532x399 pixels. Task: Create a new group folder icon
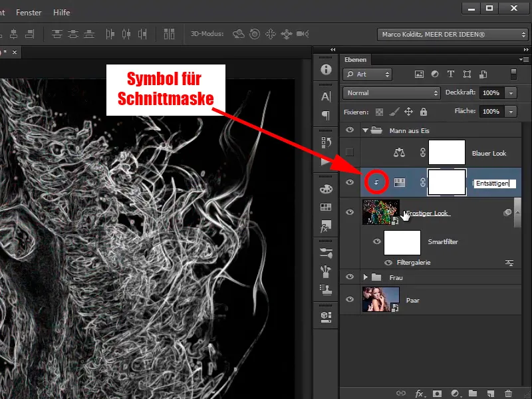point(473,393)
